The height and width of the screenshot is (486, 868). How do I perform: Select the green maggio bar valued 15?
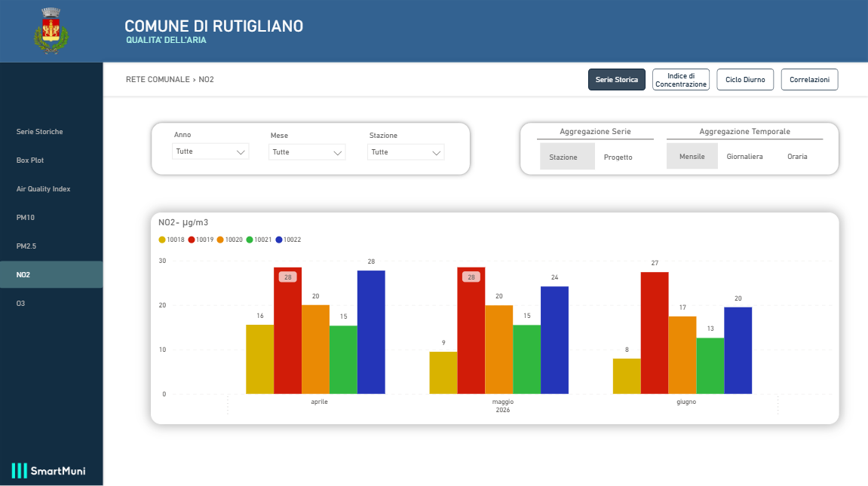pyautogui.click(x=527, y=359)
